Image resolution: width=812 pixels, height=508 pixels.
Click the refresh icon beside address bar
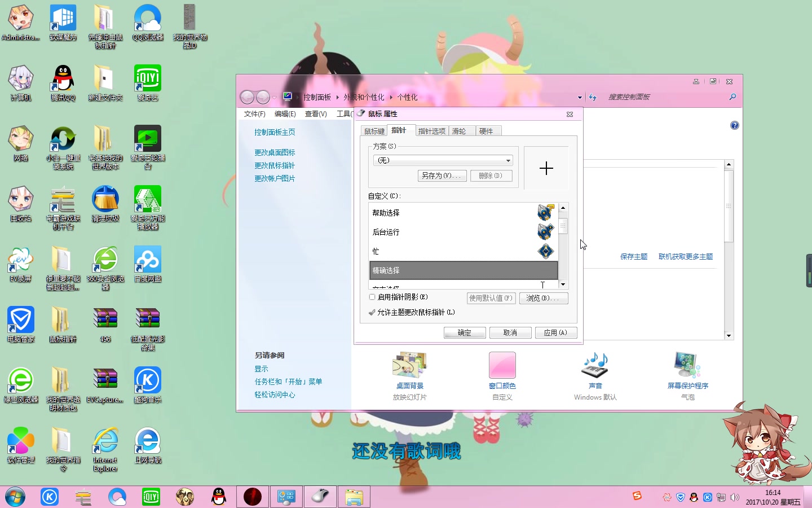pyautogui.click(x=593, y=97)
